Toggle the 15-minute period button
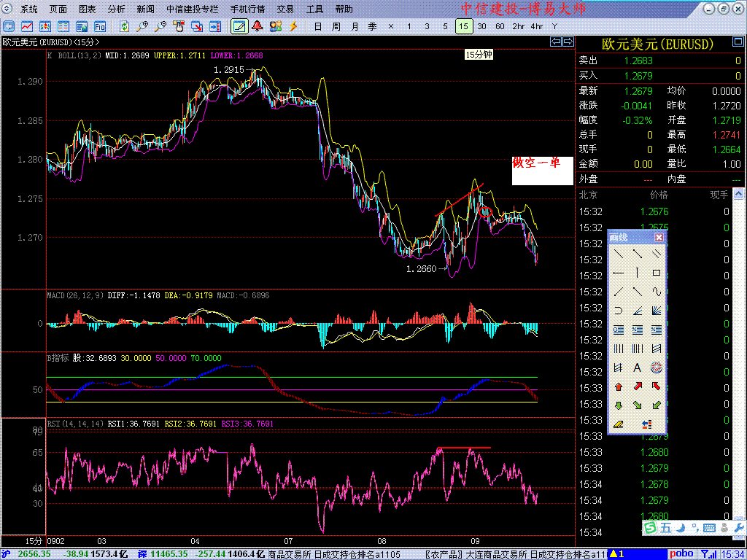747x560 pixels. (463, 26)
